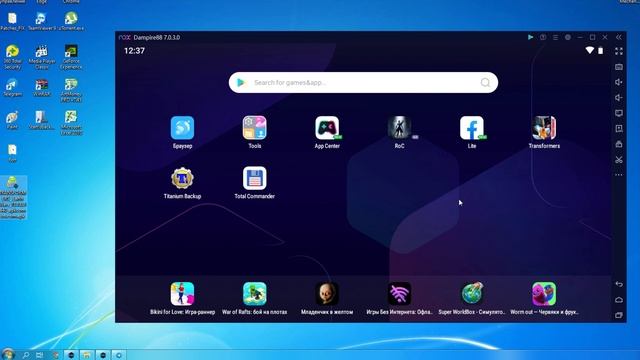Open Nox system settings gear
This screenshot has width=640, height=360.
pyautogui.click(x=568, y=37)
